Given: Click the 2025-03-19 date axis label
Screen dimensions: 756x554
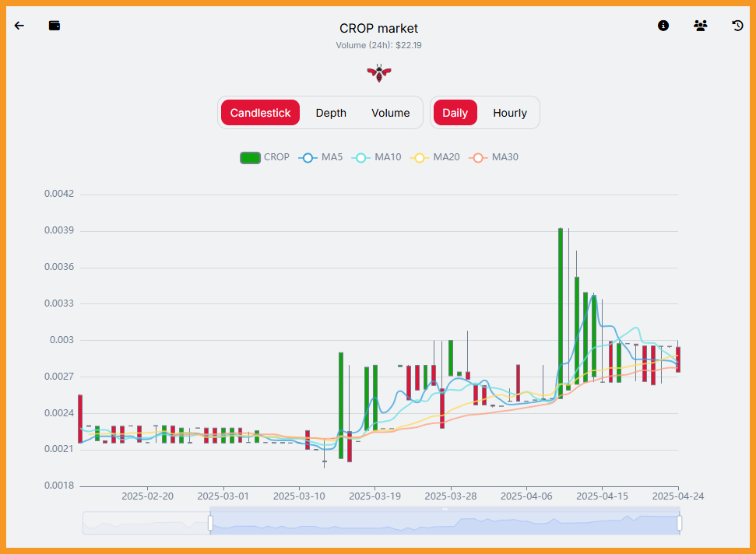Looking at the screenshot, I should [374, 496].
